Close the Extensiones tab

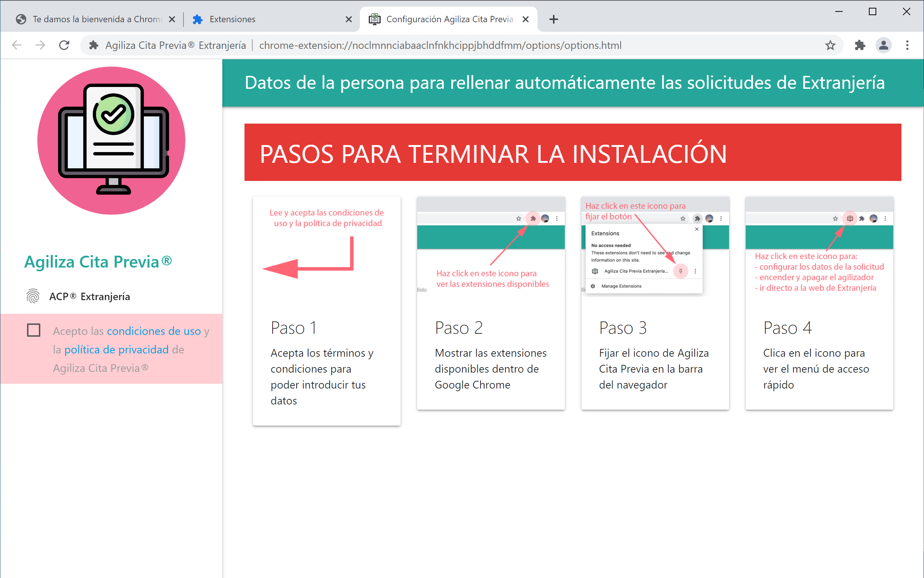(x=348, y=19)
